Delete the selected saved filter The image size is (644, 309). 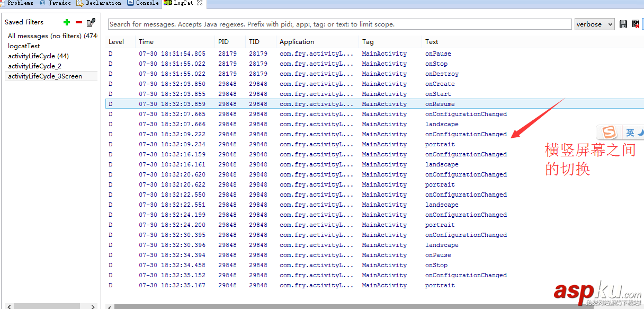pyautogui.click(x=79, y=22)
